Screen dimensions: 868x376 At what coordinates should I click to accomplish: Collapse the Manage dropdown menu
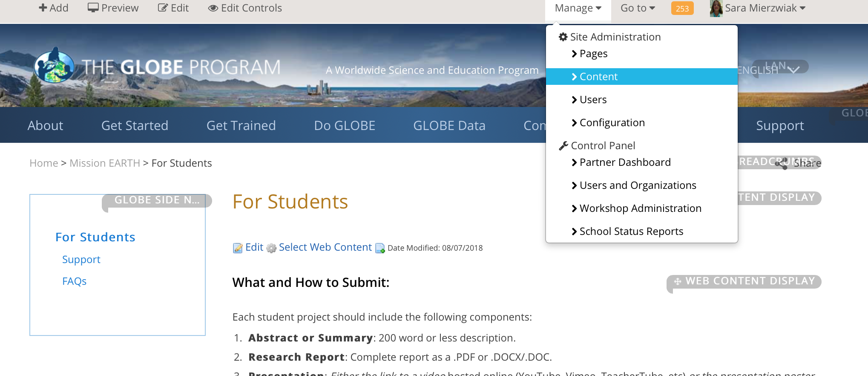pos(578,8)
